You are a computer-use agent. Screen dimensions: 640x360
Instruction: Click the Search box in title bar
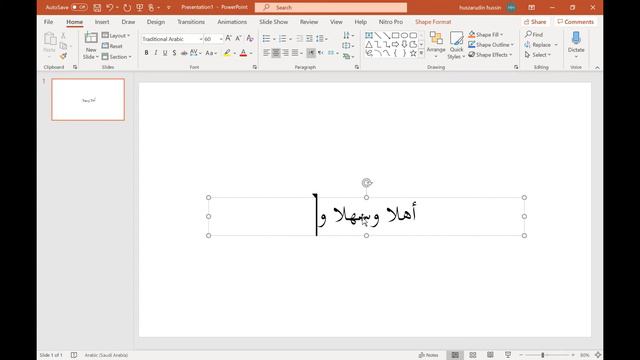[x=331, y=7]
